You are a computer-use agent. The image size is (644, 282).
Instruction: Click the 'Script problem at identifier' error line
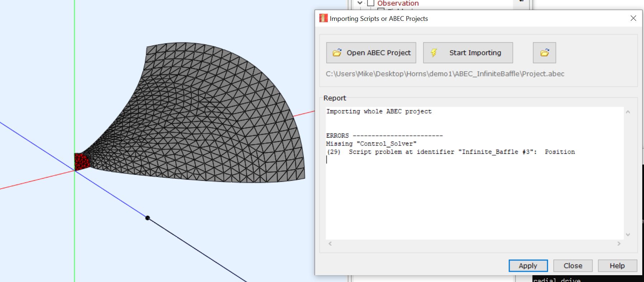point(451,152)
